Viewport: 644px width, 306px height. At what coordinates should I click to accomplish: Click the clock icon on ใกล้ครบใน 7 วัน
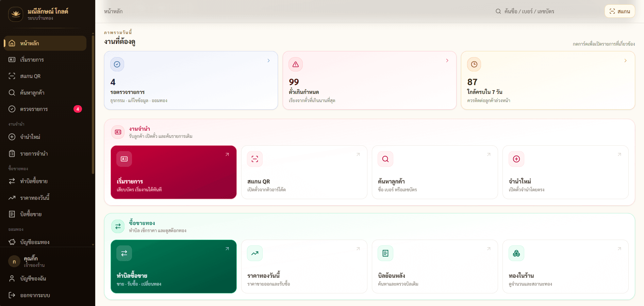474,64
